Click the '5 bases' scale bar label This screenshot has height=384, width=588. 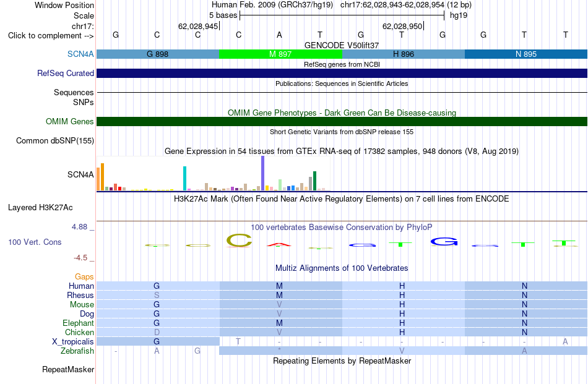223,15
